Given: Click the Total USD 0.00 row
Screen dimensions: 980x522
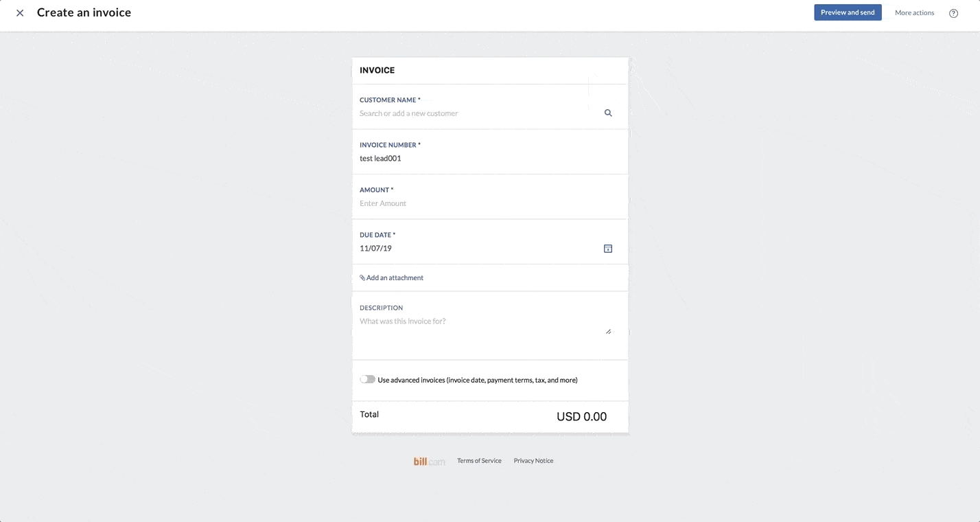Looking at the screenshot, I should click(x=489, y=416).
